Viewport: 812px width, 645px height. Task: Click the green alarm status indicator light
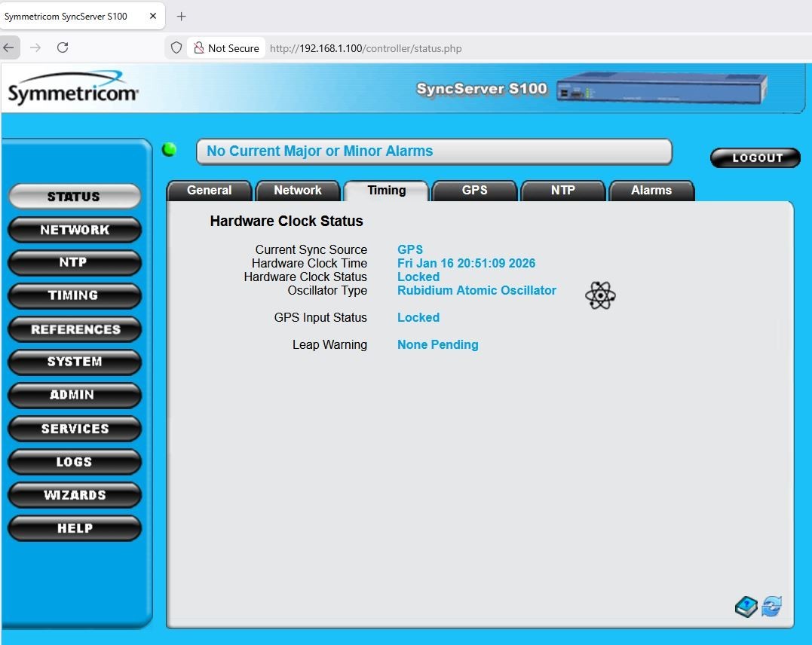[x=169, y=150]
